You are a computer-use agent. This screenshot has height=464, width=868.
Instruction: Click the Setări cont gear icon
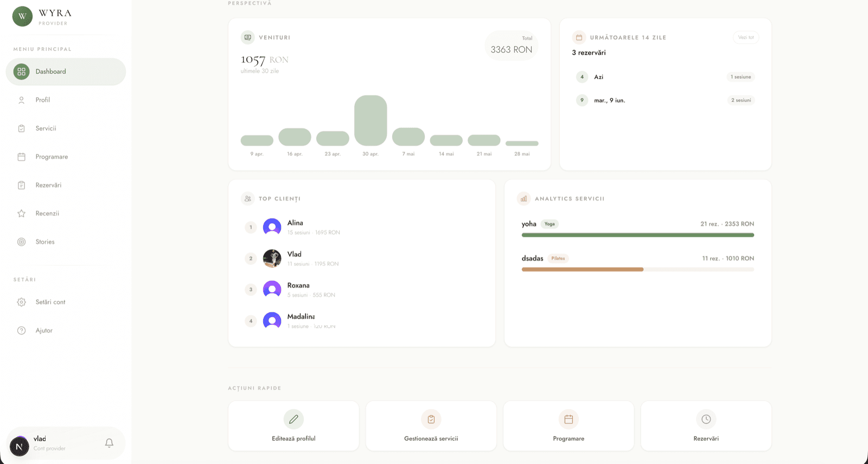click(22, 302)
